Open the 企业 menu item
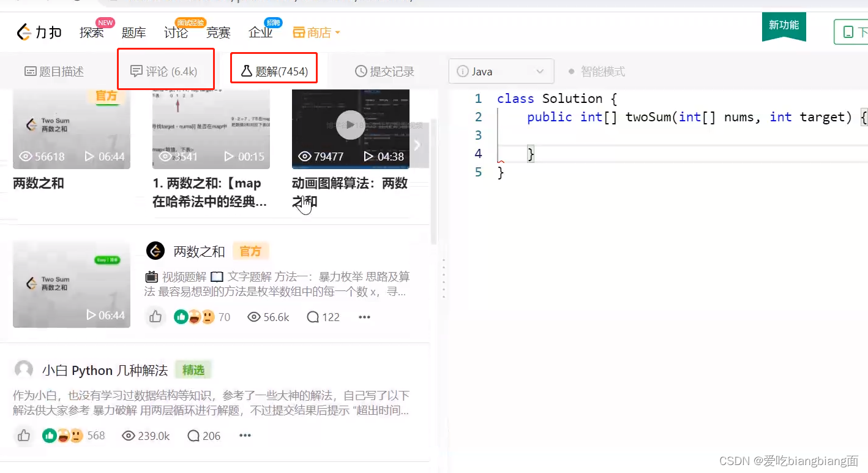This screenshot has height=473, width=868. coord(261,32)
